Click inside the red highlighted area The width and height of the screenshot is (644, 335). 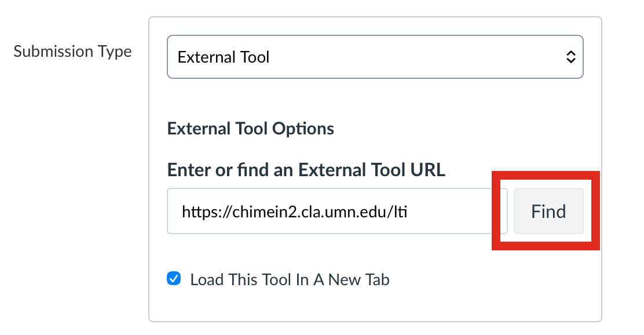point(548,211)
